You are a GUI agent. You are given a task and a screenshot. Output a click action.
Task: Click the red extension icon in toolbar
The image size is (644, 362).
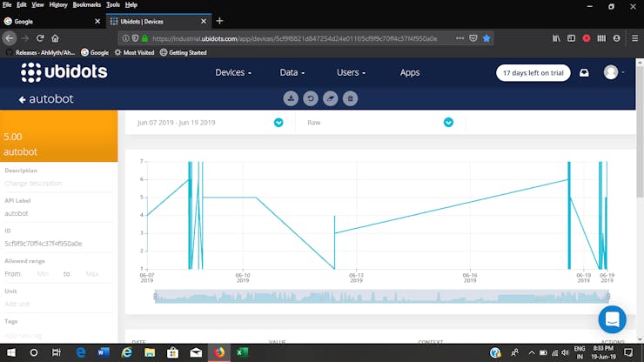[586, 38]
